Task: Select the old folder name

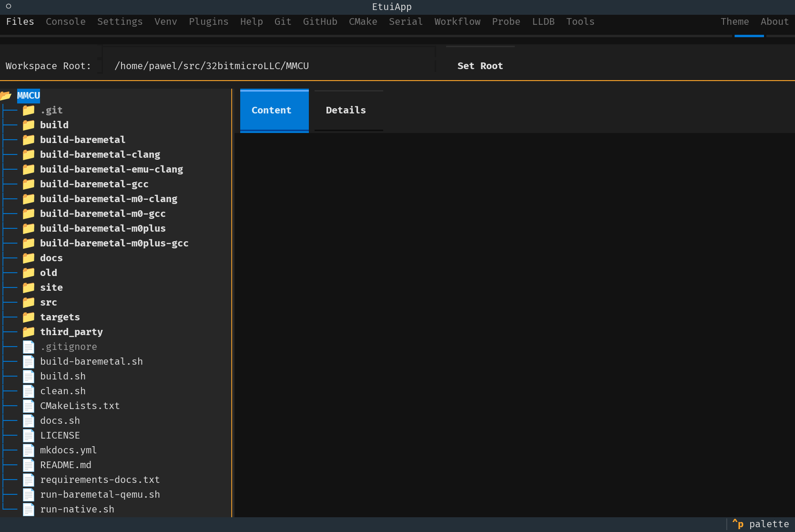Action: 49,273
